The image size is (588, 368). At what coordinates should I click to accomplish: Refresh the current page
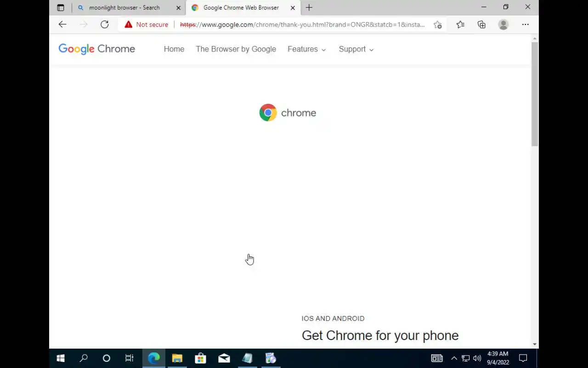tap(105, 24)
